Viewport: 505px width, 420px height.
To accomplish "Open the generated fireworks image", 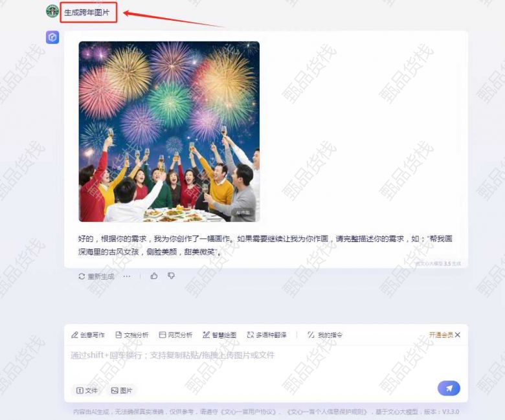I will coord(169,131).
